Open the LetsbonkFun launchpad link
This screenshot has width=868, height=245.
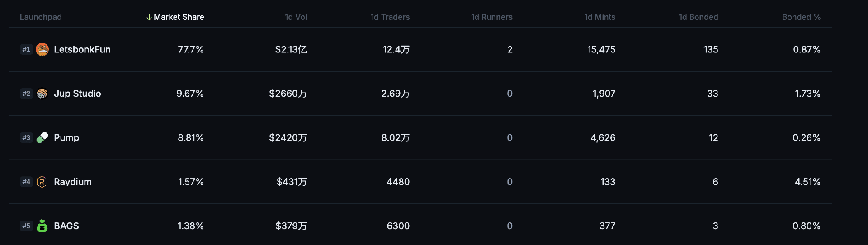[82, 49]
